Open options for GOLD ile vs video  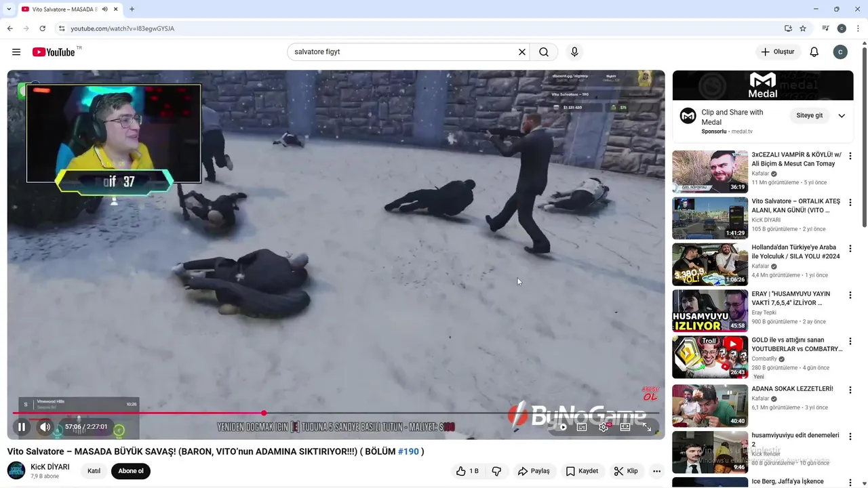coord(850,342)
